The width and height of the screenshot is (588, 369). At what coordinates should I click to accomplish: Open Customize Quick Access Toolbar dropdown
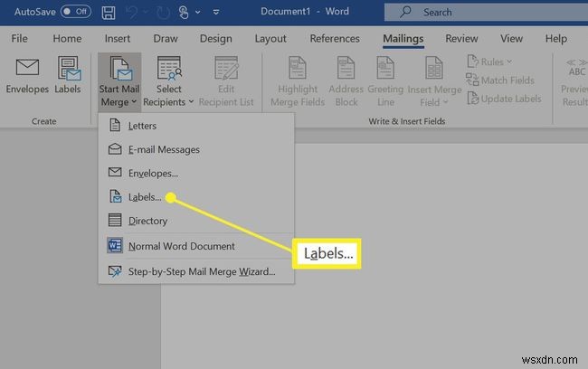click(x=216, y=13)
